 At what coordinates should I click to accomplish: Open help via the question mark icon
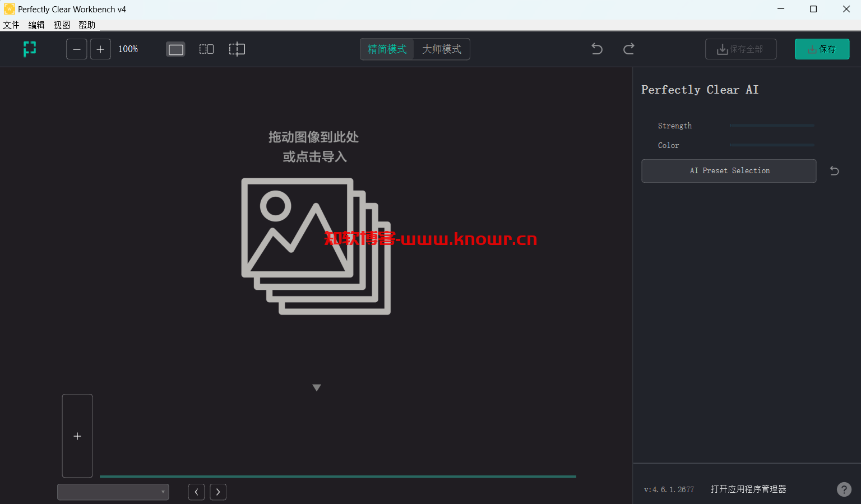[x=844, y=489]
